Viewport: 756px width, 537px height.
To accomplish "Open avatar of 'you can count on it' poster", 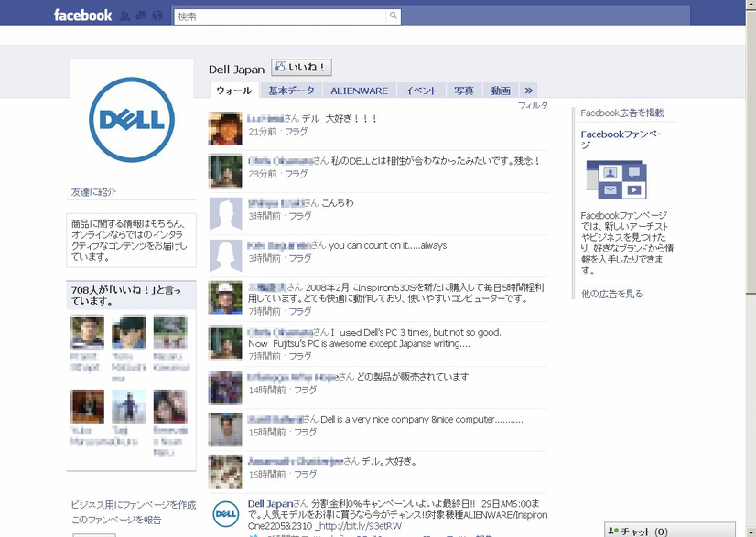I will tap(225, 255).
